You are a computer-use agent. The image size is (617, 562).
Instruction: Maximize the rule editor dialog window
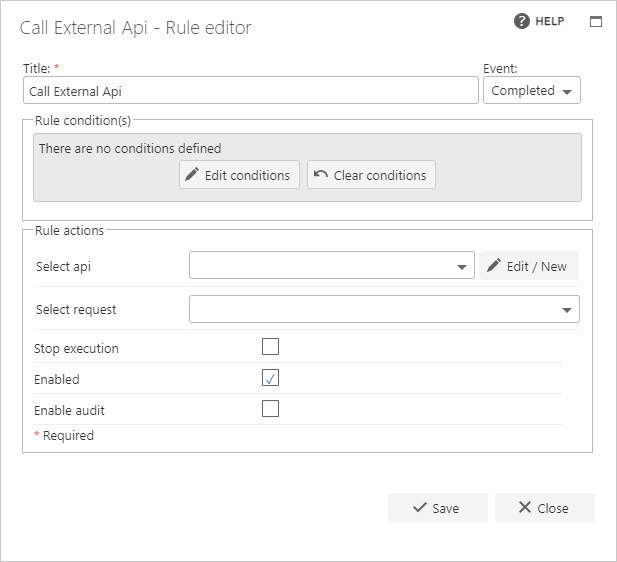(x=596, y=22)
